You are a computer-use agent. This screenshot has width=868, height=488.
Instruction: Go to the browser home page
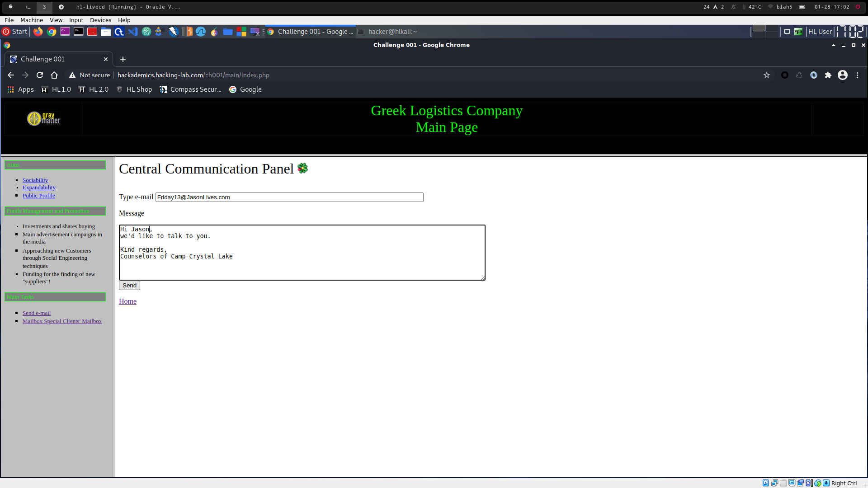pyautogui.click(x=54, y=75)
